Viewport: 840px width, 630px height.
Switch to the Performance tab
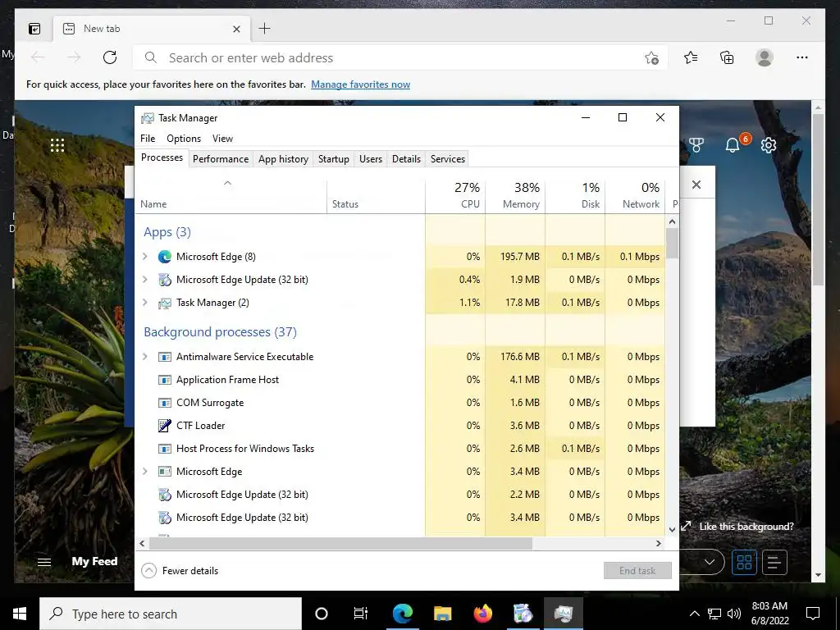[x=221, y=159]
